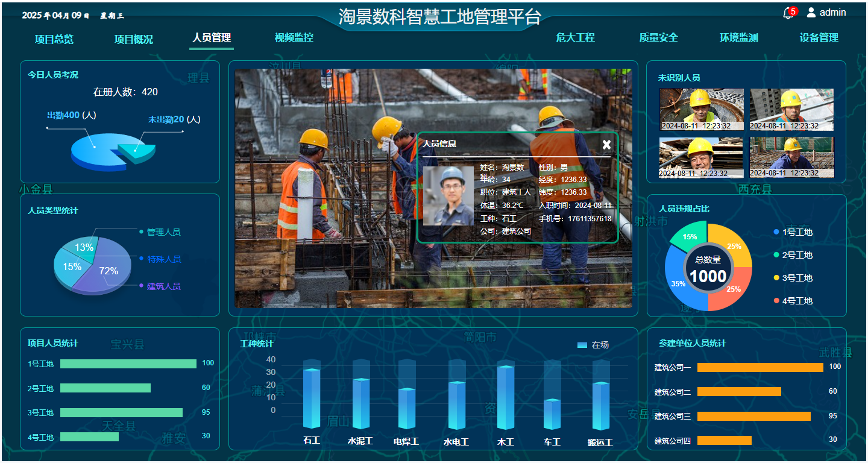
Task: Click the 车工 bar in 工种统计
Action: click(552, 414)
